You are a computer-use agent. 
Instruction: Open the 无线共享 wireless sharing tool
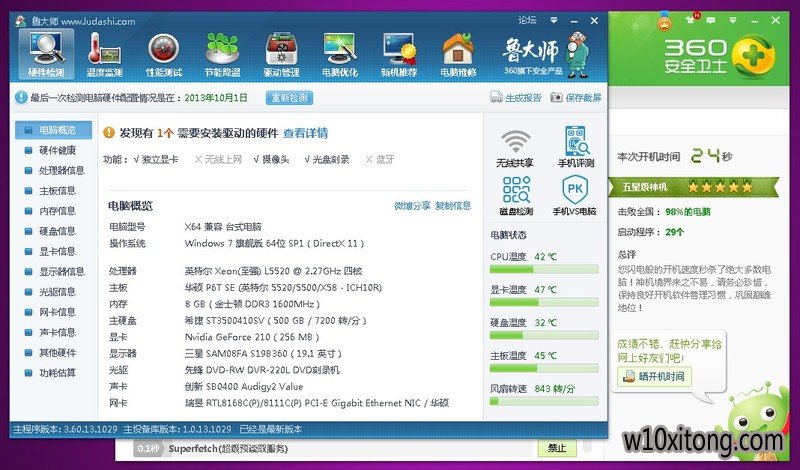coord(515,148)
